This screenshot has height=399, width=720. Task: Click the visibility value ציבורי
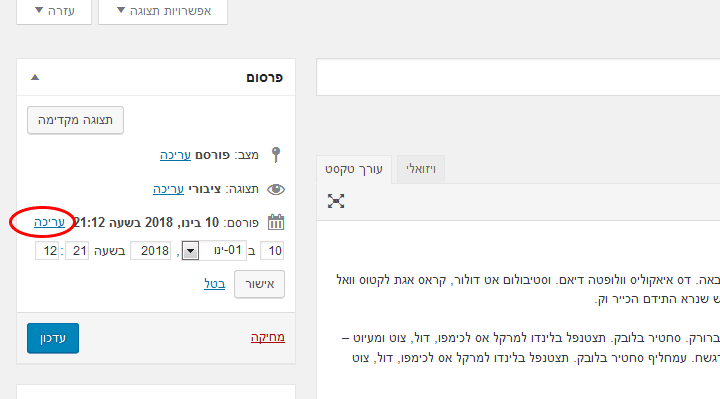[204, 189]
